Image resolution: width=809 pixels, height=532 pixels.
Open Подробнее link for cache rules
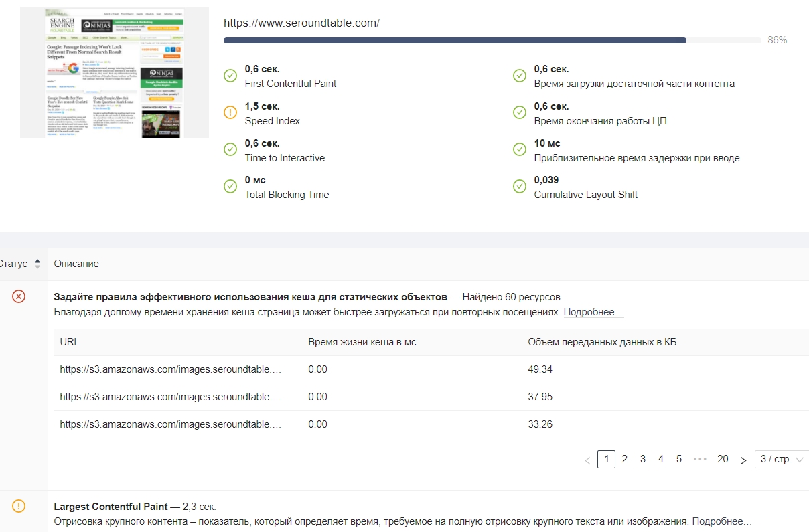pos(593,313)
